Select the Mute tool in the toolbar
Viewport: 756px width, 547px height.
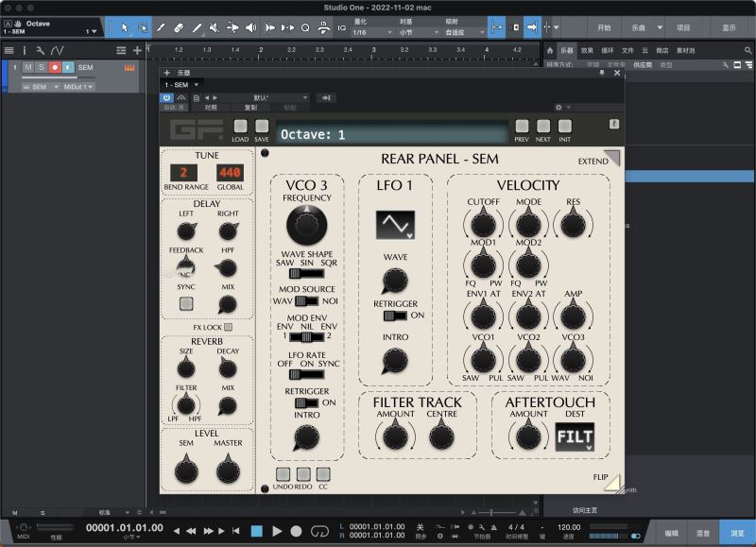pos(215,27)
